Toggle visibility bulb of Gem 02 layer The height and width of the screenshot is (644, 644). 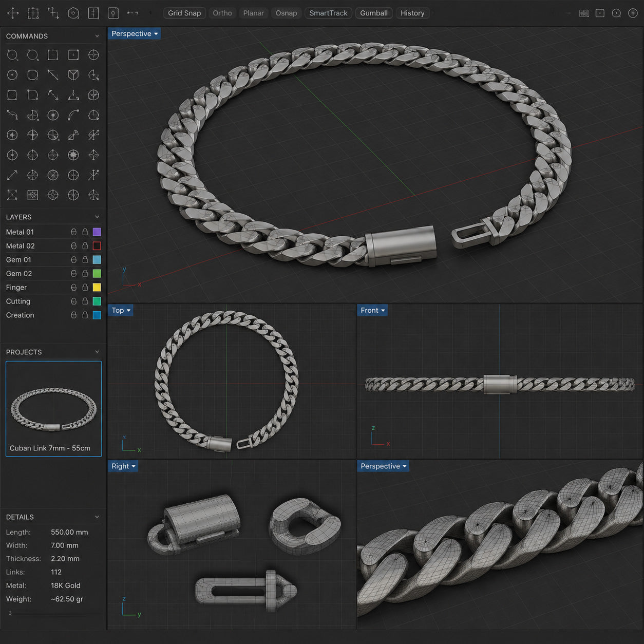[73, 274]
